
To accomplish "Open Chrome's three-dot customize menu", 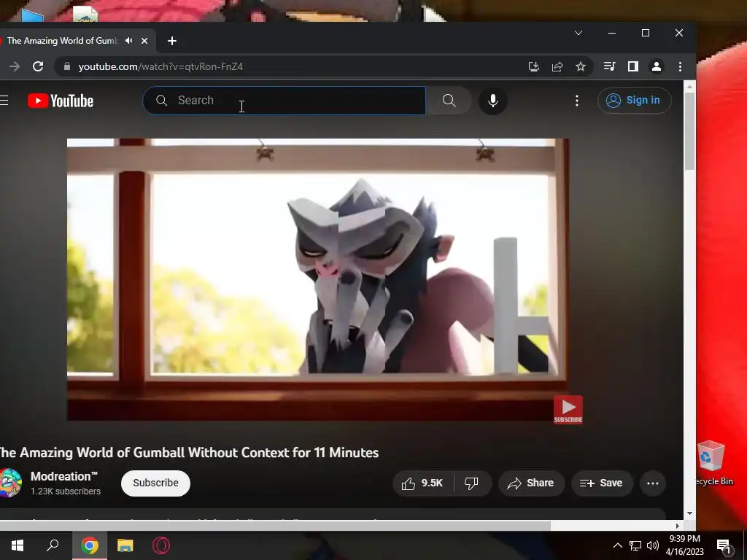I will (x=680, y=66).
